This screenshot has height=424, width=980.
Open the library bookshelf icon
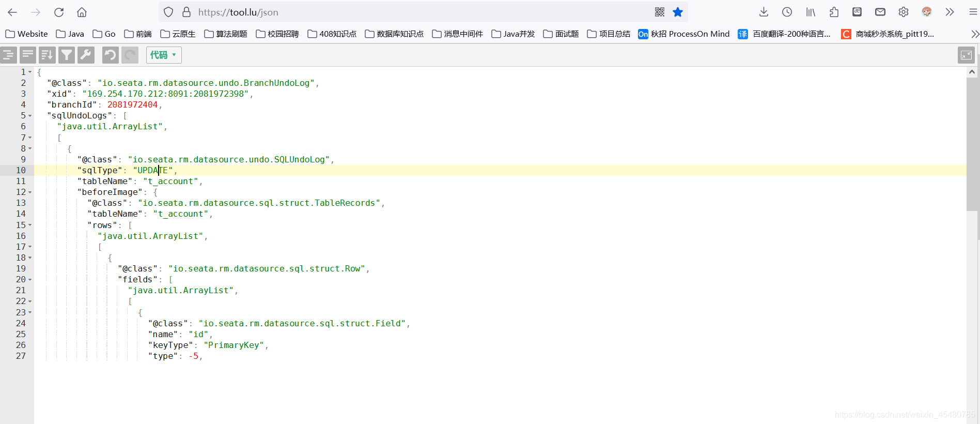click(x=811, y=12)
